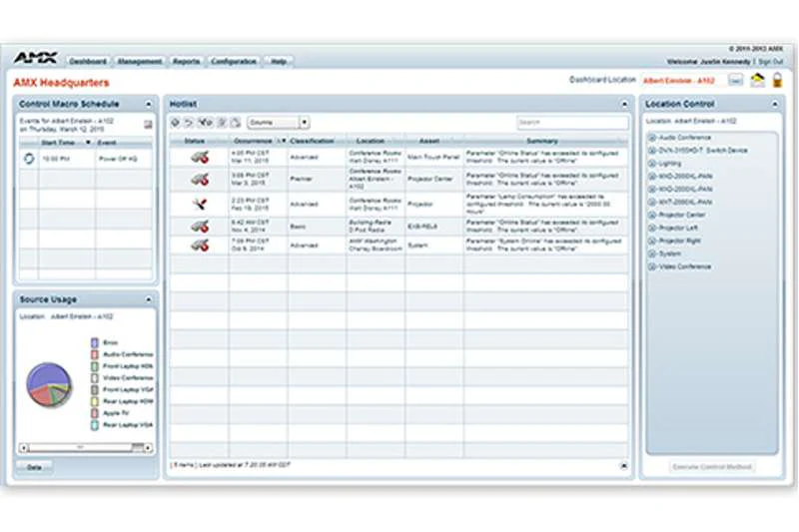Viewport: 799px width, 532px height.
Task: Click third Hotlist toolbar icon
Action: [206, 122]
